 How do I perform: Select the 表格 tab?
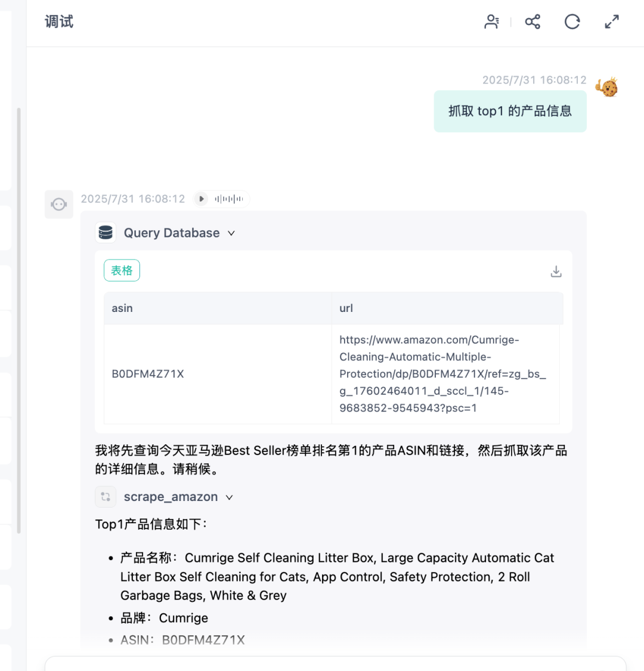coord(122,271)
